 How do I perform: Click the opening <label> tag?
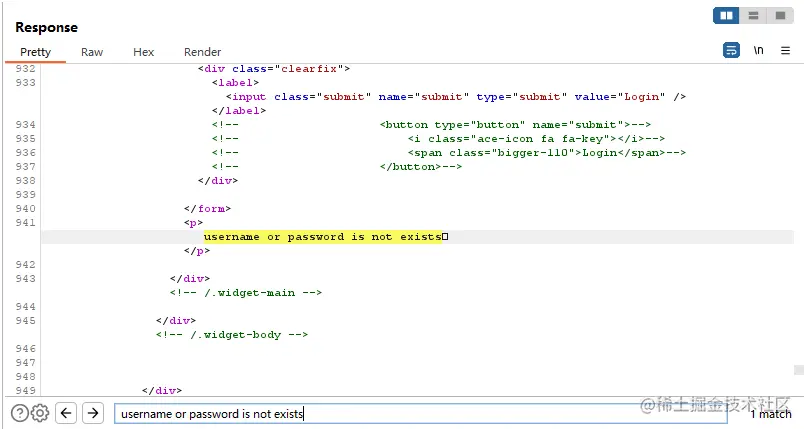[x=235, y=83]
